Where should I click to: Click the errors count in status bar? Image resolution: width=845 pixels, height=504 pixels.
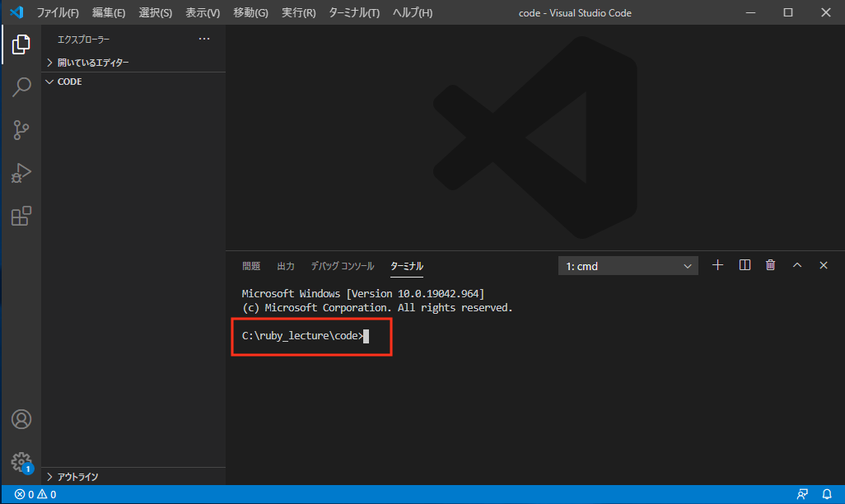[x=24, y=494]
